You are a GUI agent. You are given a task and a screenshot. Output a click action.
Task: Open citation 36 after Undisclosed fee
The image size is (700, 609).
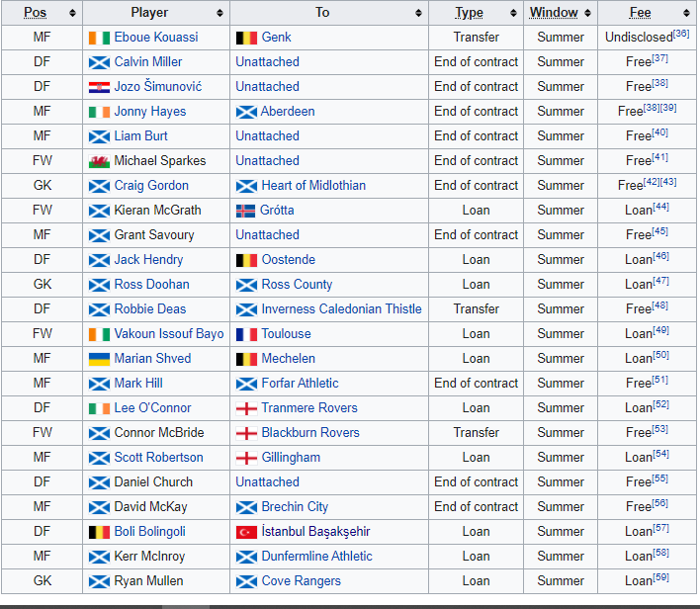coord(681,34)
